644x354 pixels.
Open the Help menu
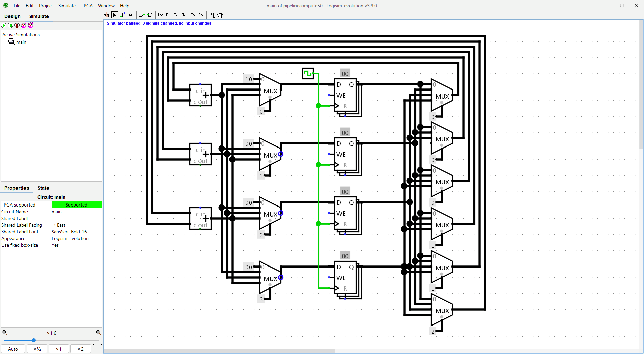coord(125,6)
